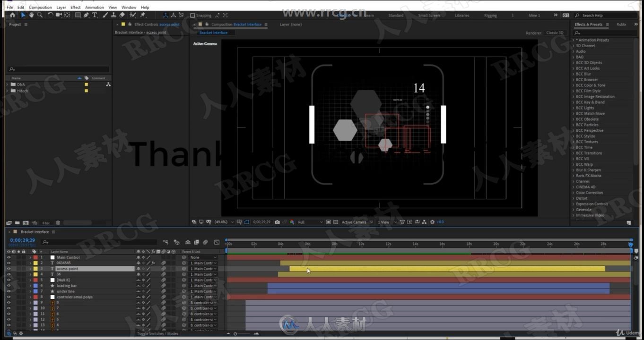Viewport: 644px width, 340px height.
Task: Click the Frame Blending icon in timeline
Action: pos(197,242)
